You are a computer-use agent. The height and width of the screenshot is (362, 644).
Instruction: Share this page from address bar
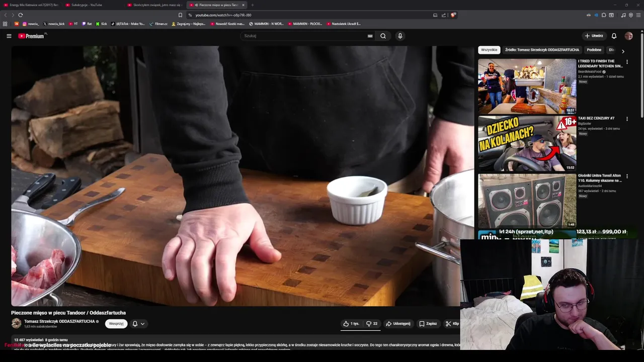tap(444, 15)
